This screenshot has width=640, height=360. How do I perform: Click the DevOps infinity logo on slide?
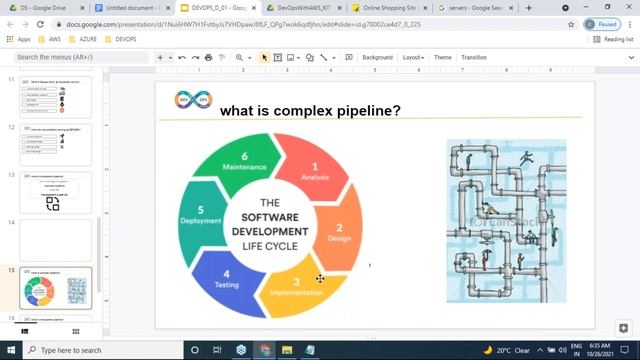(193, 100)
